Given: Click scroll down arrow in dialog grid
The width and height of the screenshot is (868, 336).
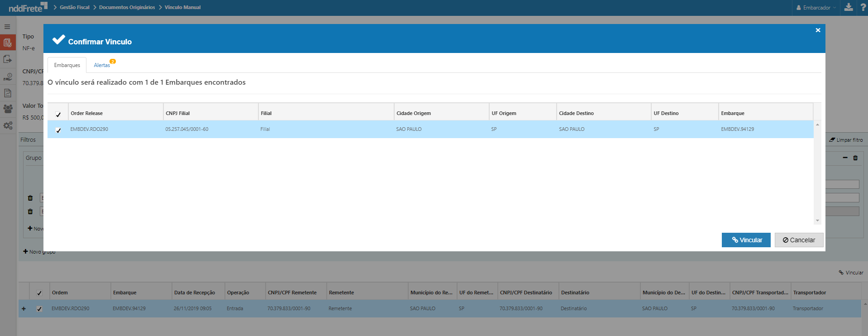Looking at the screenshot, I should (817, 221).
